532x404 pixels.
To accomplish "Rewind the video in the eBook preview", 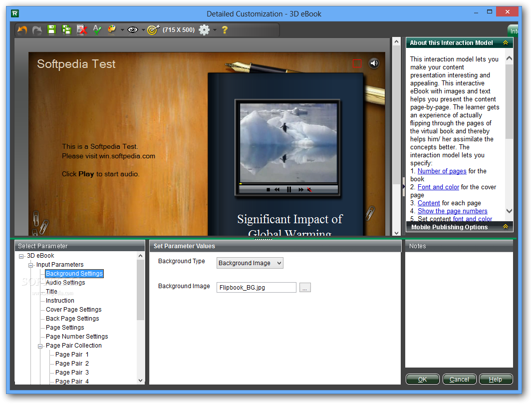I will coord(277,190).
